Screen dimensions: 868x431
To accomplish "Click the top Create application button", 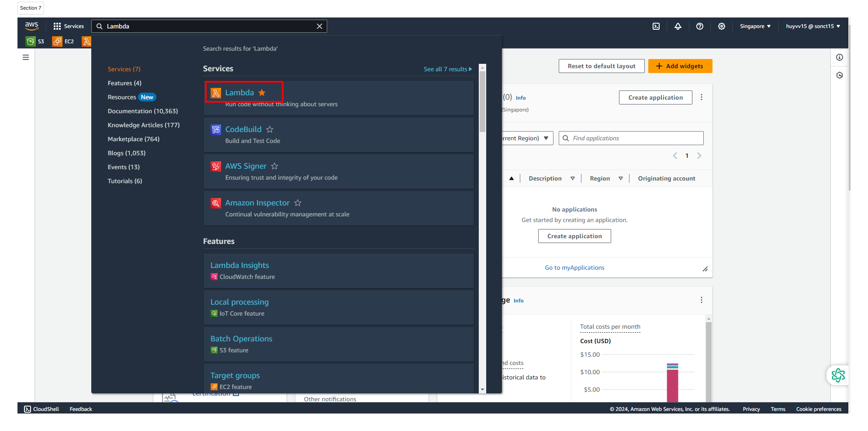I will point(655,97).
